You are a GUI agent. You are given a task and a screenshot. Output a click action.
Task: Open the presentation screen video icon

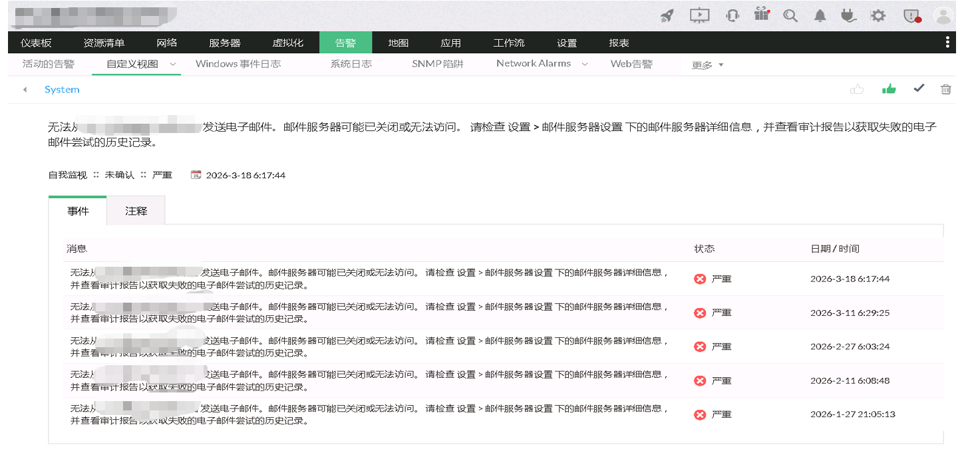point(699,15)
